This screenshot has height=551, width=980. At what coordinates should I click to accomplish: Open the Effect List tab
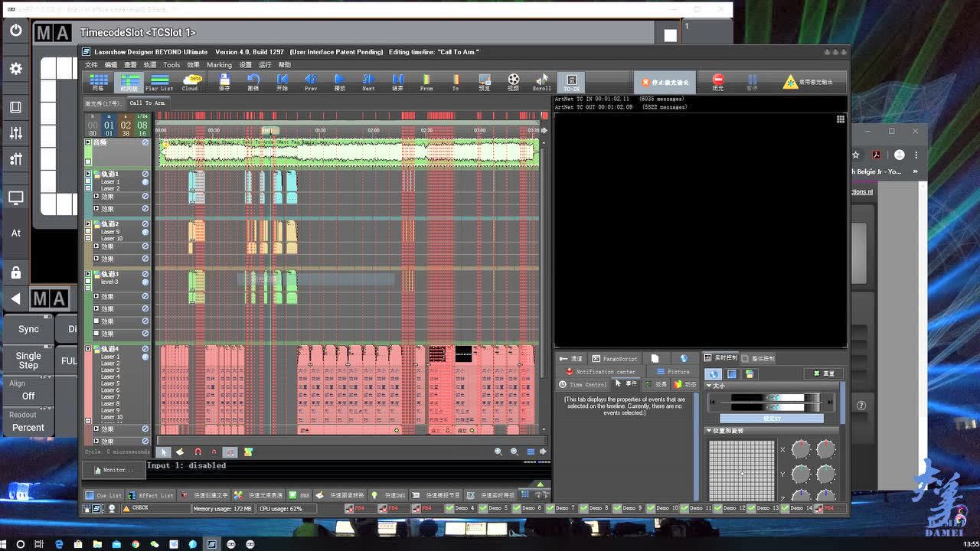pyautogui.click(x=151, y=495)
